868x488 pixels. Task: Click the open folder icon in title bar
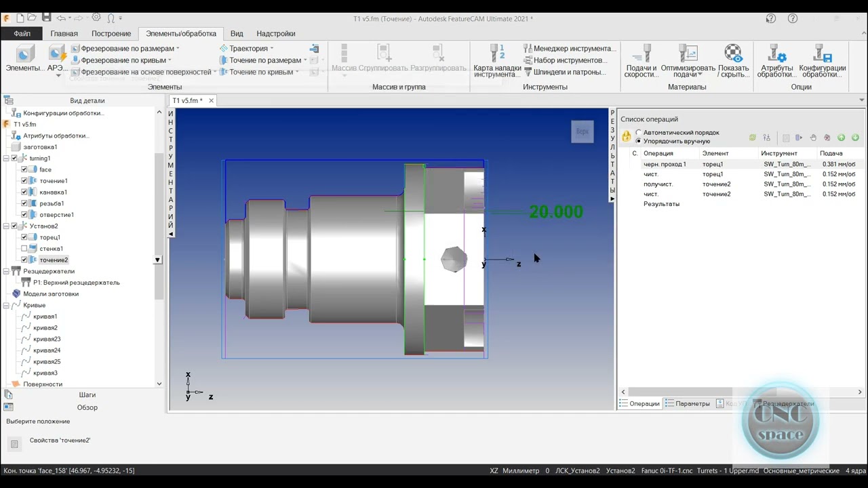click(33, 18)
